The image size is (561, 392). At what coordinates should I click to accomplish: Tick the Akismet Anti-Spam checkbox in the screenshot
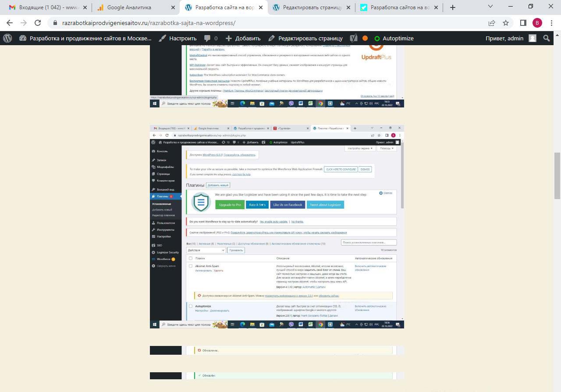click(x=190, y=266)
